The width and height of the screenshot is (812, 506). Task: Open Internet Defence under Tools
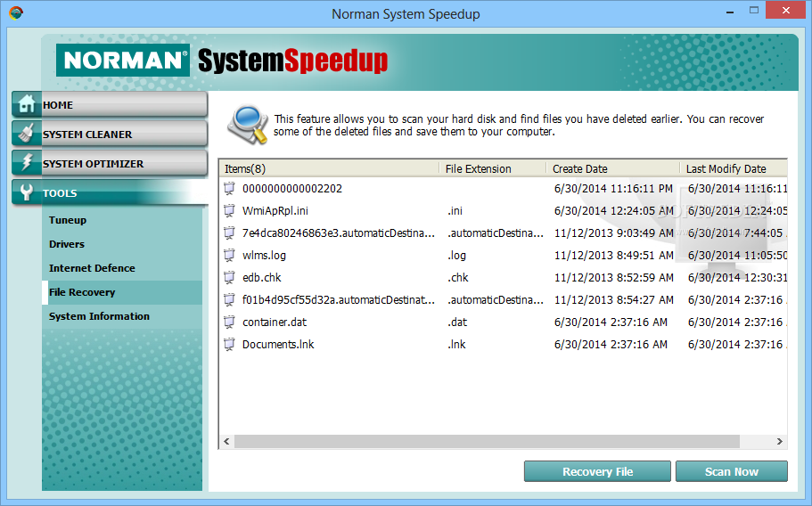coord(122,268)
